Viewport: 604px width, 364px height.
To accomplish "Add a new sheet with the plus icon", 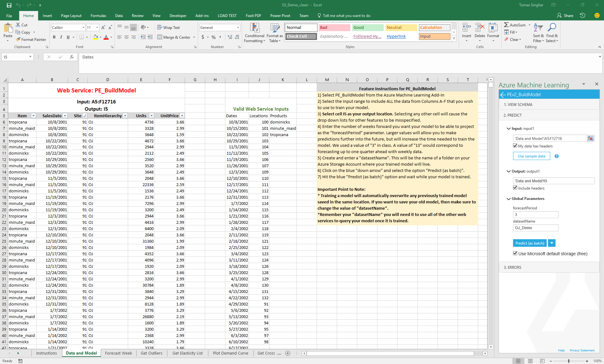I will [x=287, y=353].
